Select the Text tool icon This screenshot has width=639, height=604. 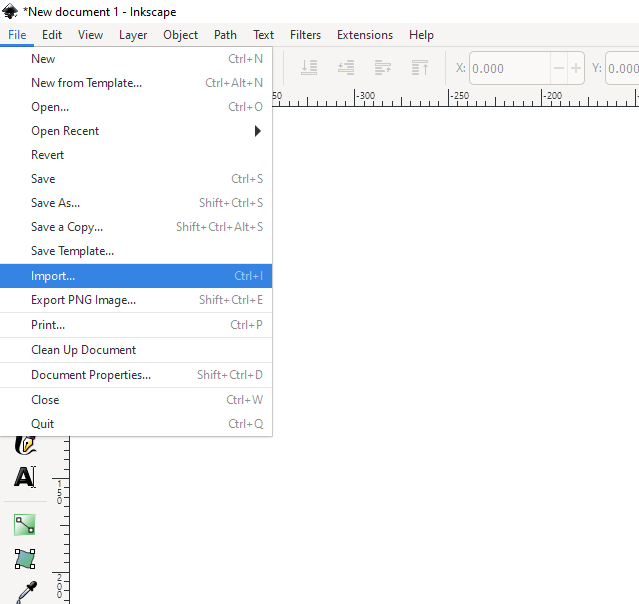click(25, 477)
